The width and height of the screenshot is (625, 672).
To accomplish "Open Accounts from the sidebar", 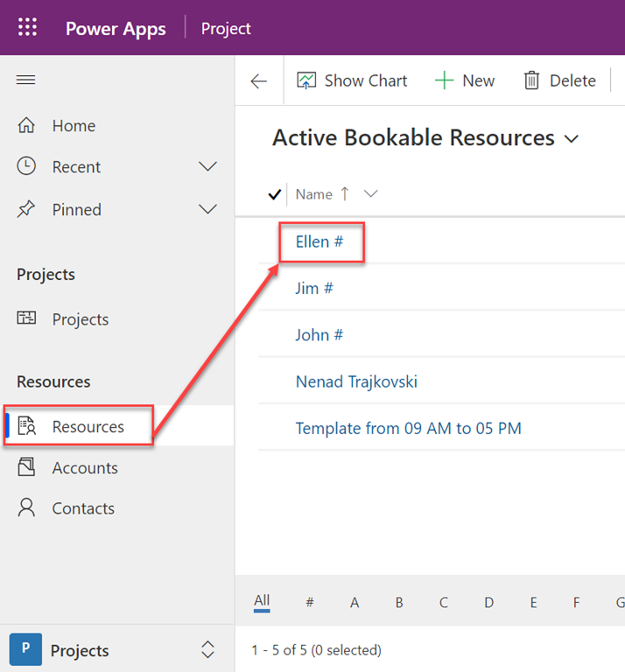I will (84, 468).
